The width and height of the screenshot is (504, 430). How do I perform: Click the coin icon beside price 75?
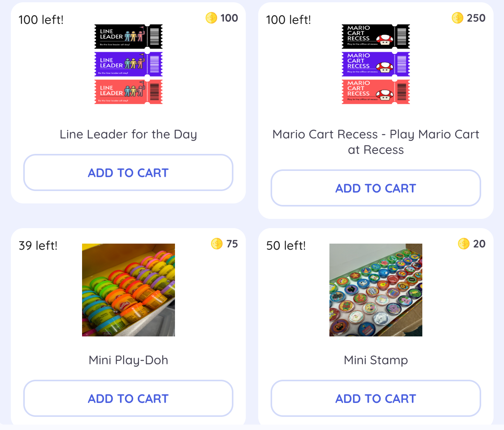[217, 244]
